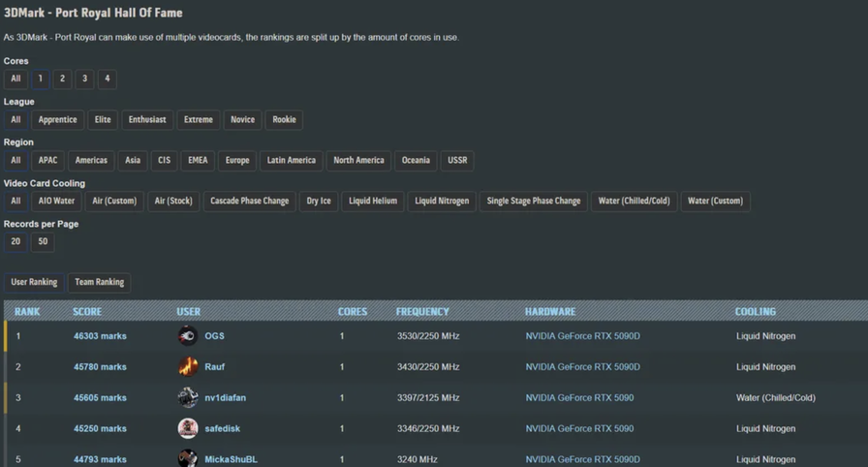
Task: Sort table by SCORE column header
Action: pyautogui.click(x=87, y=312)
